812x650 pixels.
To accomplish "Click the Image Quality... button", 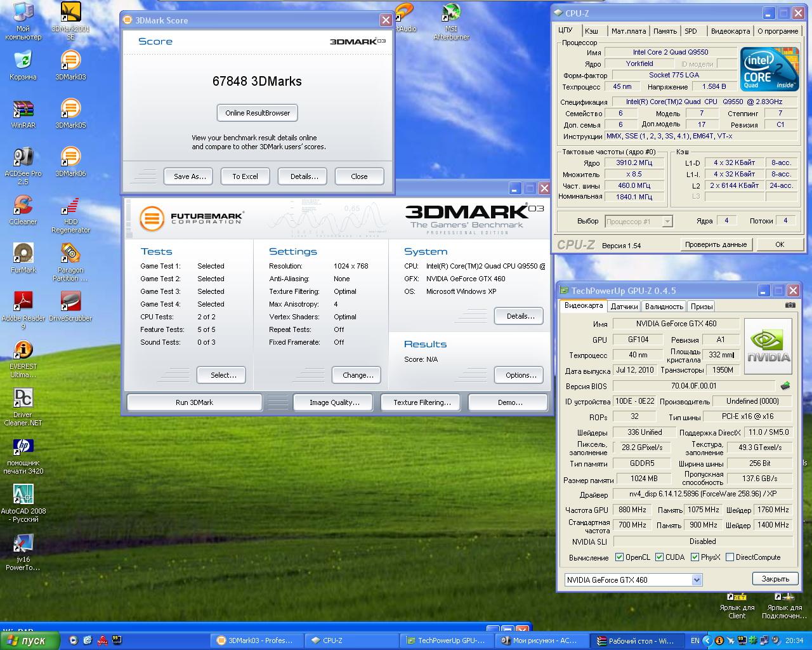I will pyautogui.click(x=334, y=402).
